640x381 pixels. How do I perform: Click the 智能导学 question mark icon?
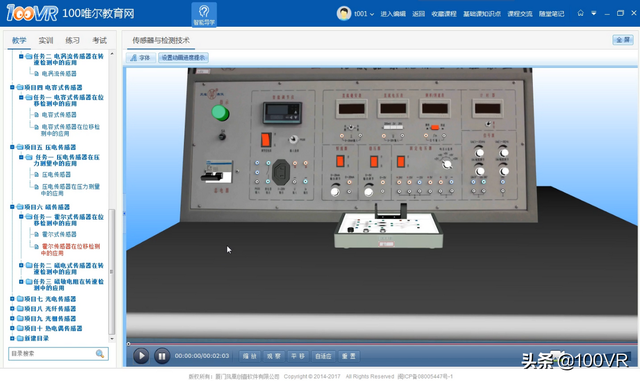(204, 11)
